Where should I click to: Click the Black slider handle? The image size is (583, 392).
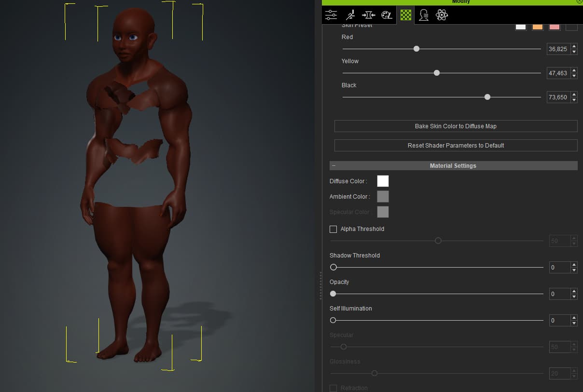pos(487,97)
